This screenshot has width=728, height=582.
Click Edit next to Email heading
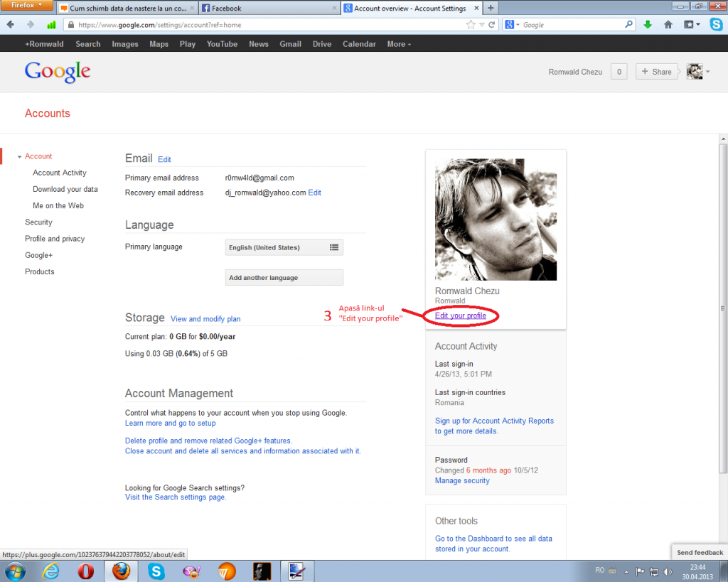164,159
